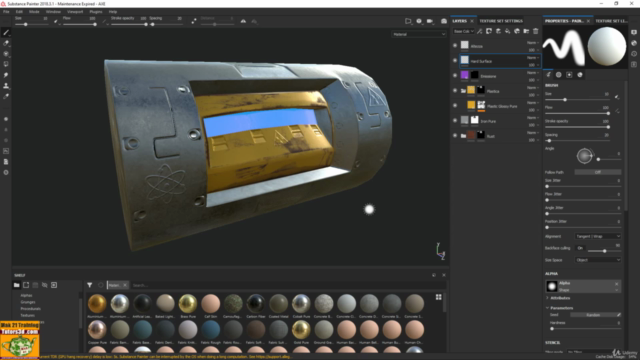The width and height of the screenshot is (640, 360).
Task: Click the shelf folder icon
Action: click(17, 285)
